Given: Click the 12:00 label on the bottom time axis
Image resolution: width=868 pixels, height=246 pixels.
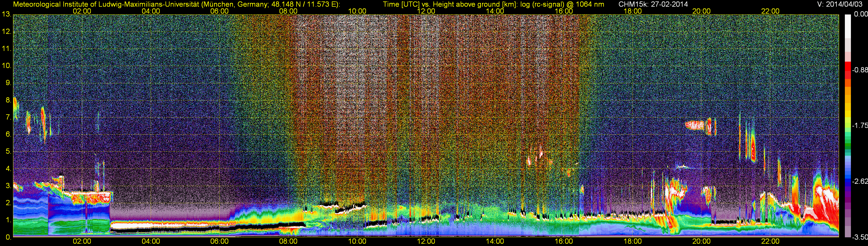Looking at the screenshot, I should point(426,241).
